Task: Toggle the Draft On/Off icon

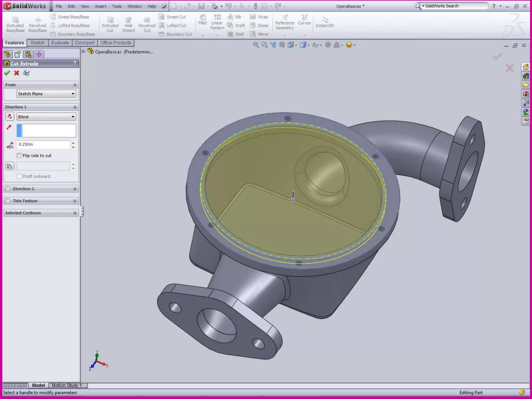Action: [x=10, y=166]
